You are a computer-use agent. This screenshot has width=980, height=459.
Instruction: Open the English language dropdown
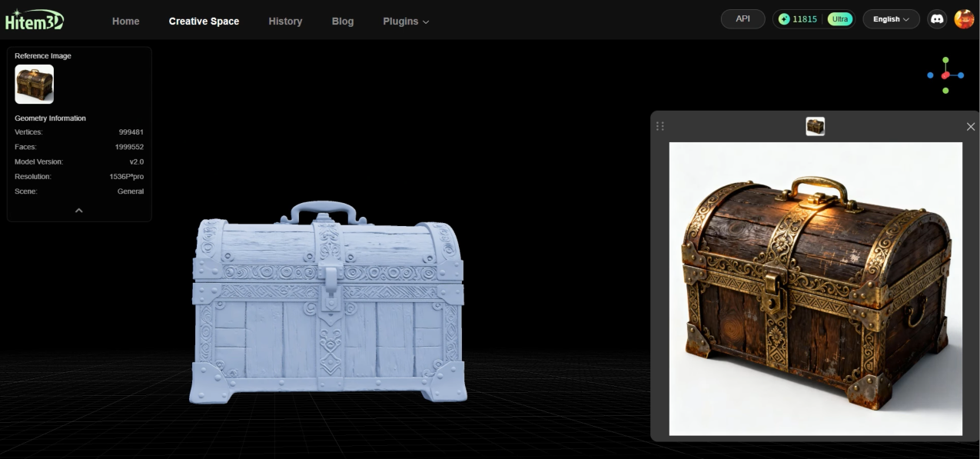click(x=891, y=19)
